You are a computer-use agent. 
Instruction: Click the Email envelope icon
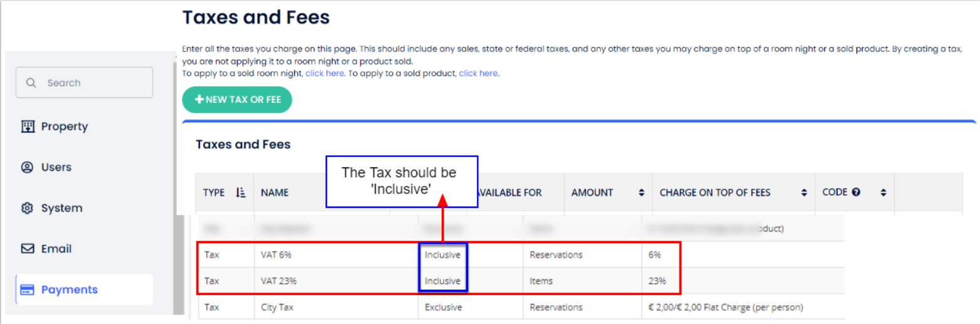(28, 249)
